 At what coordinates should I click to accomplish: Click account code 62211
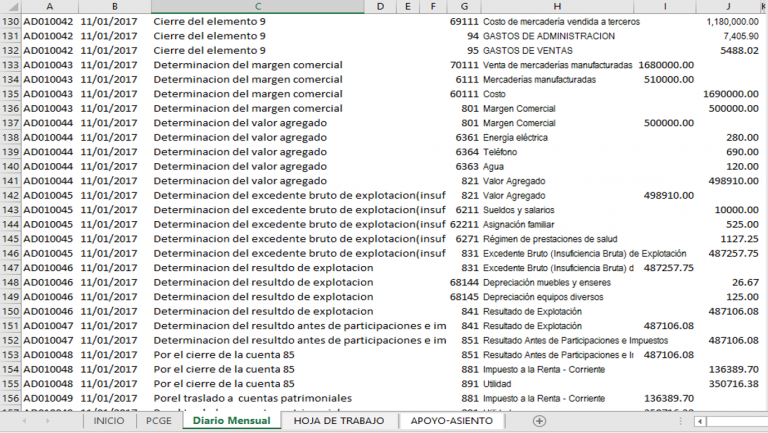click(464, 224)
